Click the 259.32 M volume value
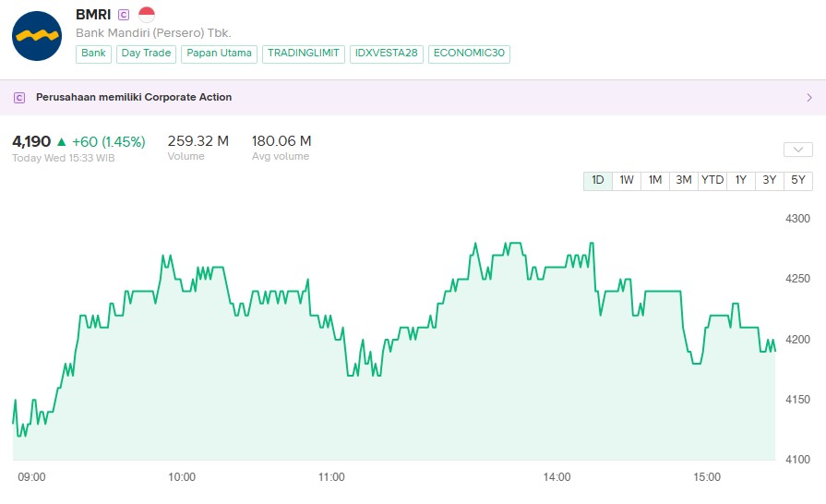The image size is (826, 504). click(x=198, y=141)
